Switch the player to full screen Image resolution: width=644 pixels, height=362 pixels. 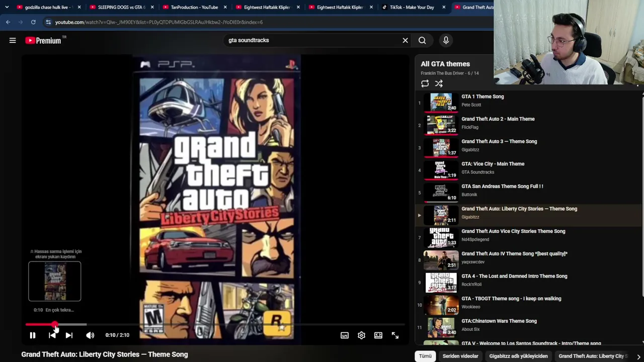coord(395,335)
